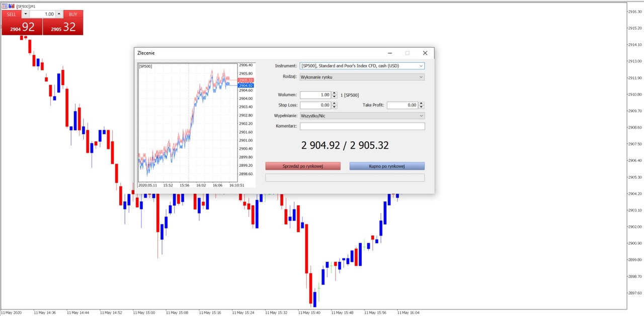Click 16:10:51 on the tick chart time axis
Viewport: 644px width, 316px height.
click(236, 185)
